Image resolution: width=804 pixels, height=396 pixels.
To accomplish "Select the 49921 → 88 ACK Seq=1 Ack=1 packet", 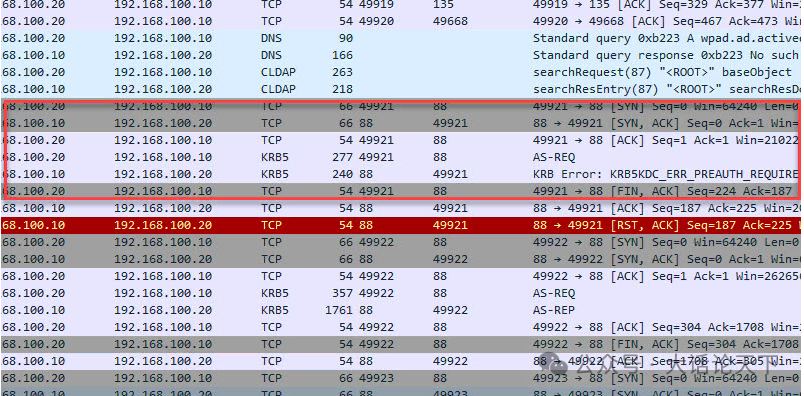I will 402,140.
